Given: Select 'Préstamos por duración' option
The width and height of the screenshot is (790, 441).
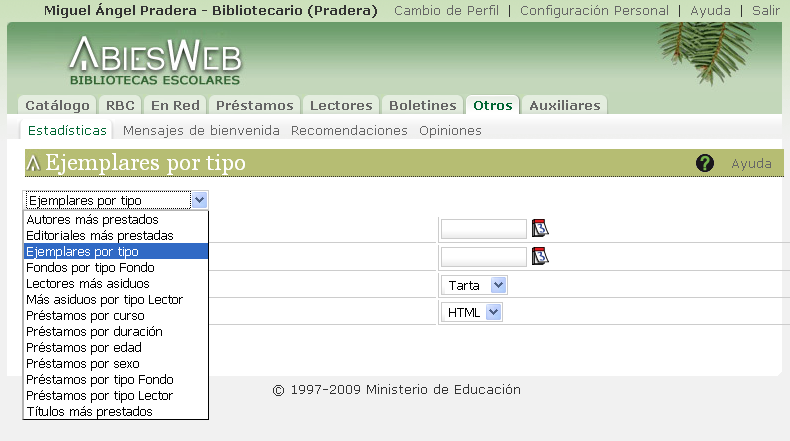Looking at the screenshot, I should coord(116,332).
